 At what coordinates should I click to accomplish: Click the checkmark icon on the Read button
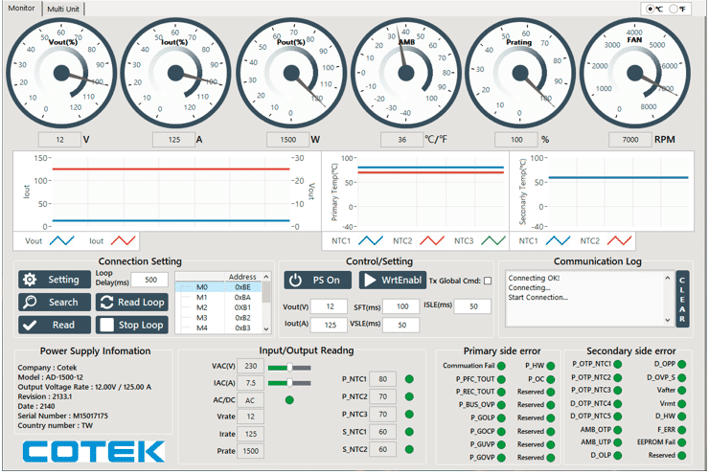coord(30,325)
